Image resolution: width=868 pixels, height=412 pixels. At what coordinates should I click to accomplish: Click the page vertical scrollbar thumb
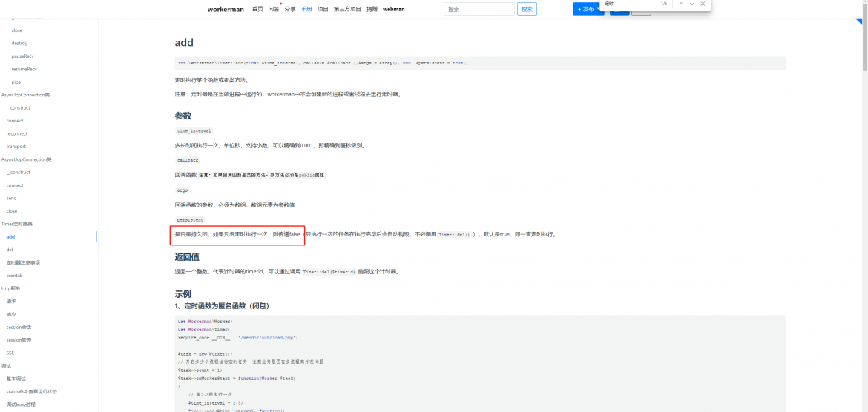[865, 39]
